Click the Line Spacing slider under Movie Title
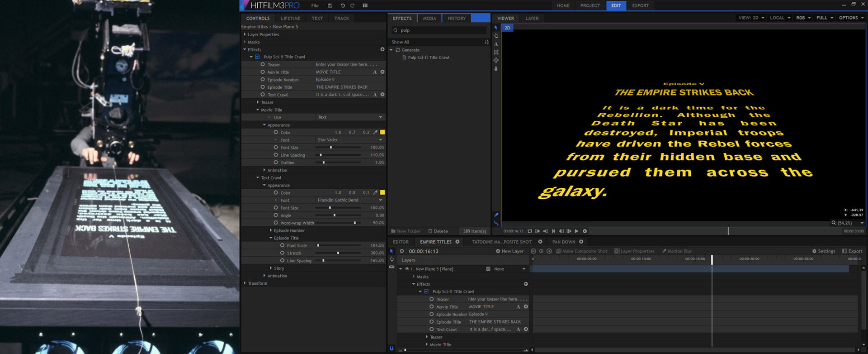Image resolution: width=868 pixels, height=354 pixels. (338, 155)
